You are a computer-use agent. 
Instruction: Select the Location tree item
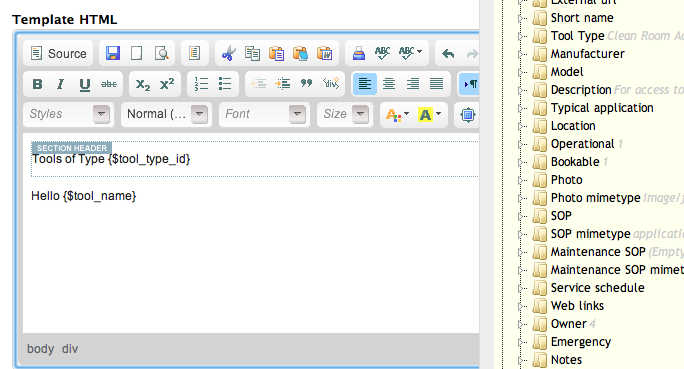[573, 126]
